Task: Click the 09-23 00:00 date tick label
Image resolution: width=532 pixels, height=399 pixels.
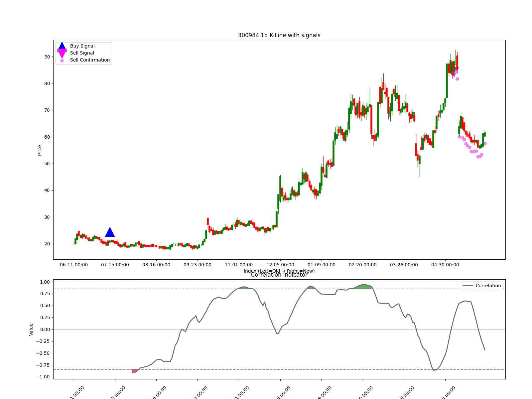Action: click(x=198, y=265)
